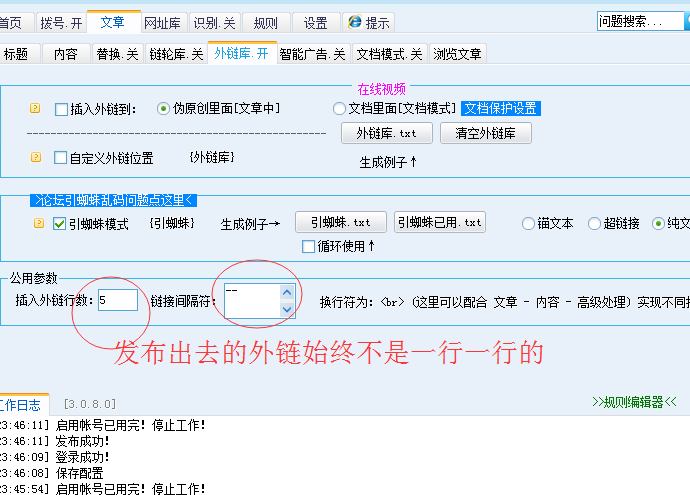The image size is (690, 495).
Task: Click the help icon beside 插入外链到
Action: click(x=35, y=108)
